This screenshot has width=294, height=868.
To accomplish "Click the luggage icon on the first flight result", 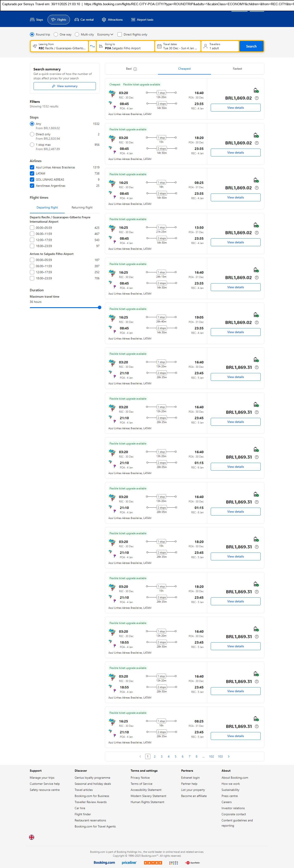I will pyautogui.click(x=256, y=90).
